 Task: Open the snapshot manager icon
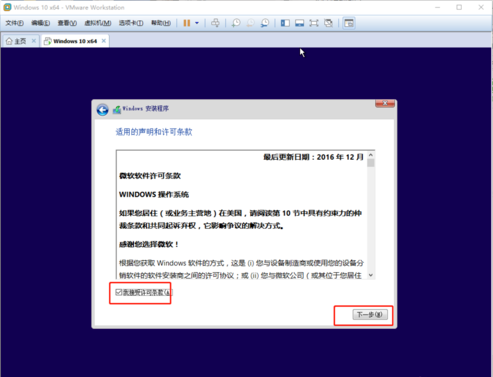click(x=265, y=23)
